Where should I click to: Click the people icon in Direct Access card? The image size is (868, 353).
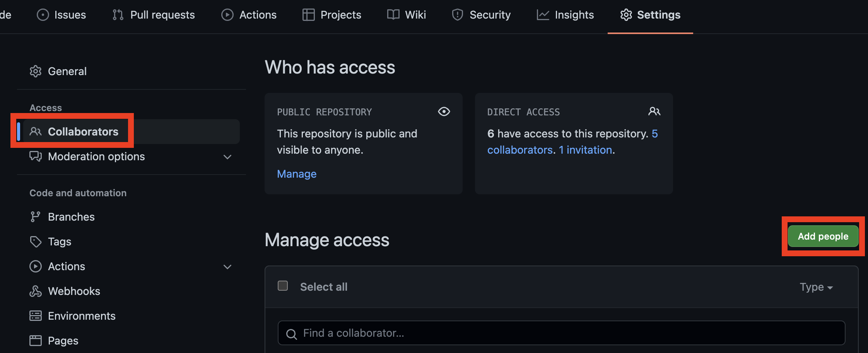tap(654, 112)
